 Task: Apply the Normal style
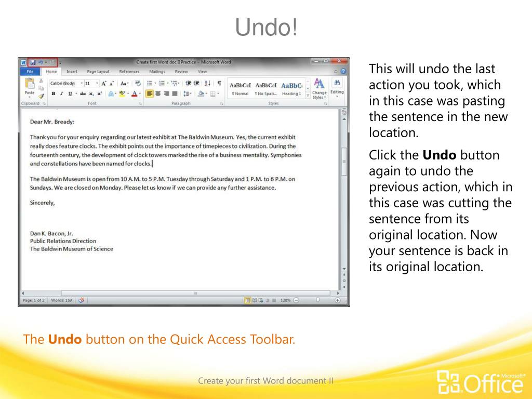click(x=240, y=88)
